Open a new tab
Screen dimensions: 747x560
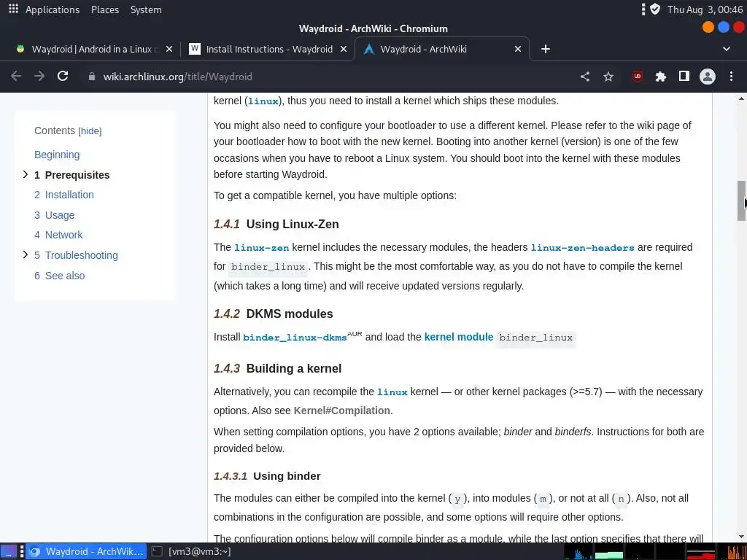point(546,49)
